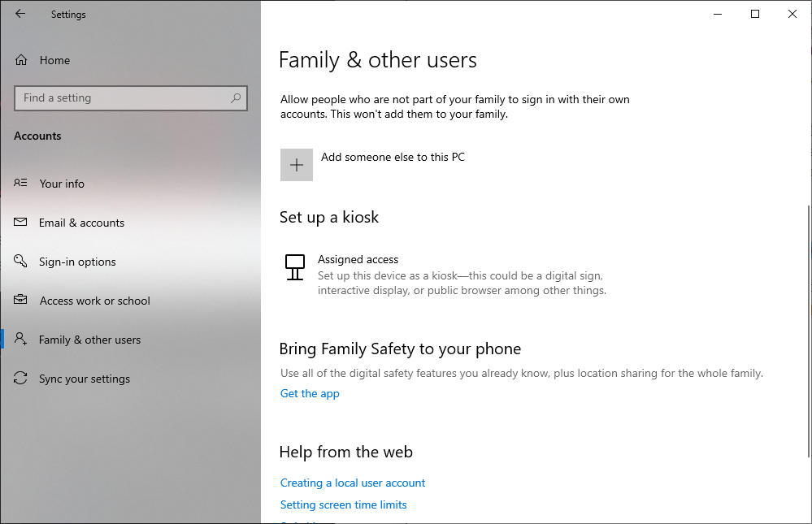Click the Sign-in options key icon
The width and height of the screenshot is (812, 524).
20,262
